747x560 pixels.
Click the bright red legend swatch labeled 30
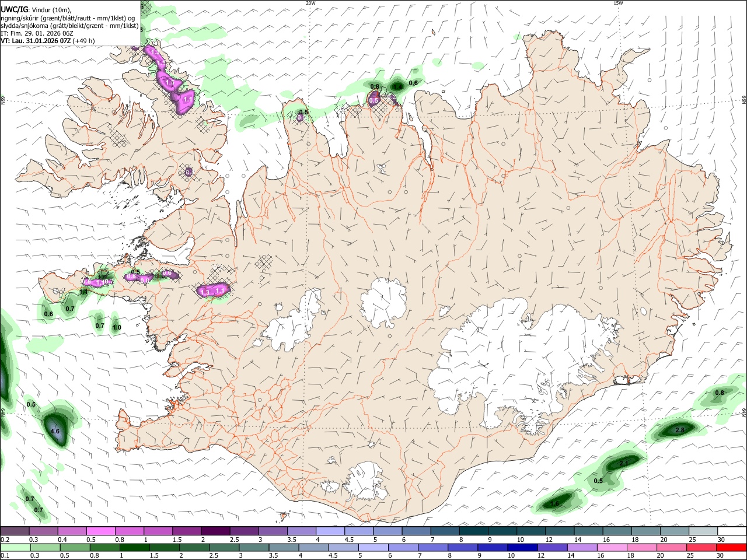coord(731,547)
